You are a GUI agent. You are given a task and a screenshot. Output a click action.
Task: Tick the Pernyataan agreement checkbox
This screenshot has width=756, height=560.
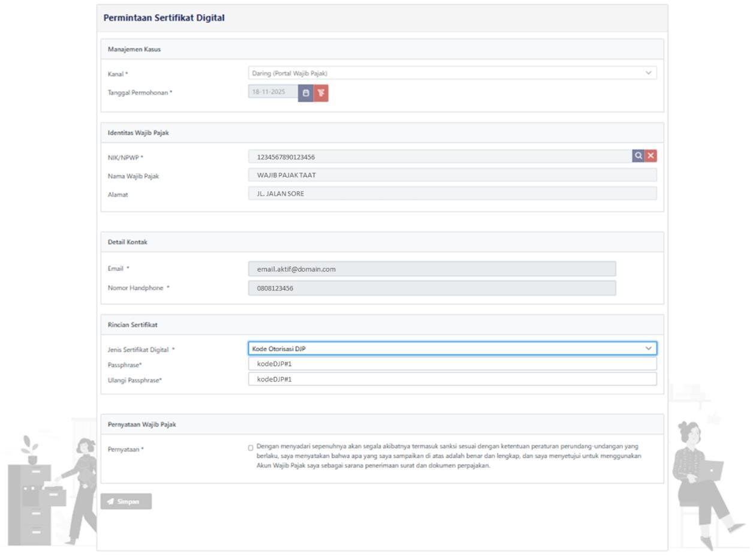click(251, 448)
